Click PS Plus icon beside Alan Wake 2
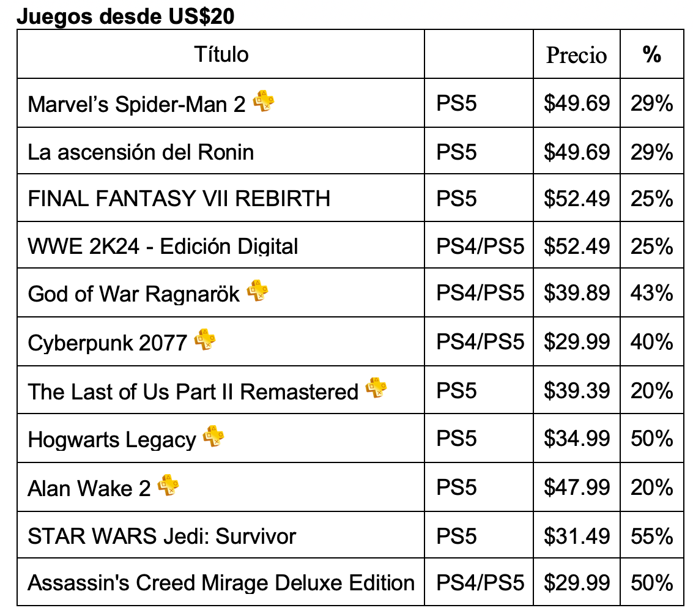 168,484
